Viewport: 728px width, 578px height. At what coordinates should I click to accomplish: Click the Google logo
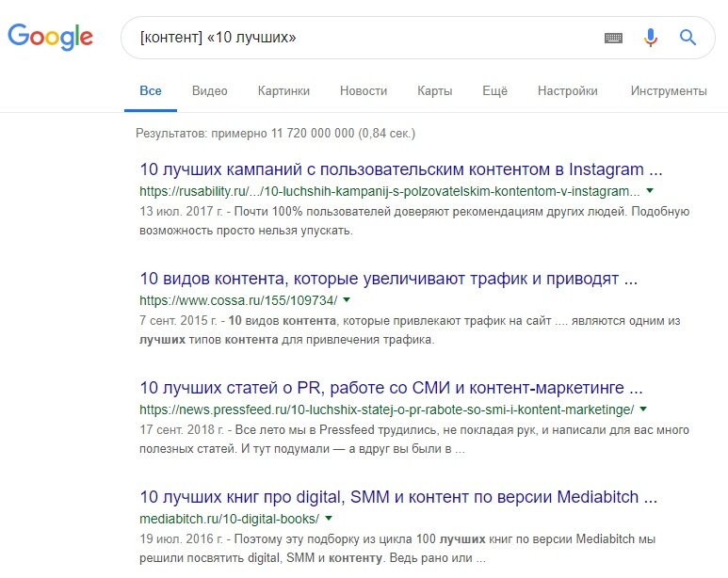pyautogui.click(x=50, y=37)
